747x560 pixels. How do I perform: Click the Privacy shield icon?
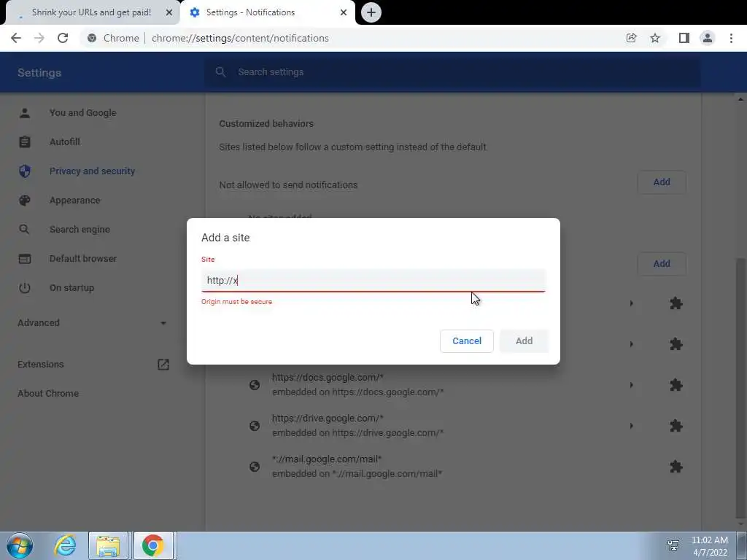coord(24,171)
